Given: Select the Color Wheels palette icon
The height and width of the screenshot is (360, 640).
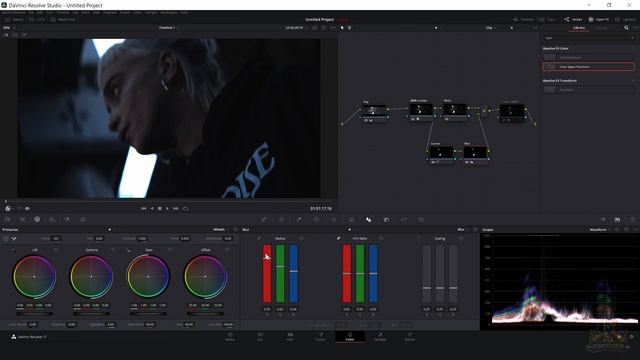Looking at the screenshot, I should [37, 220].
